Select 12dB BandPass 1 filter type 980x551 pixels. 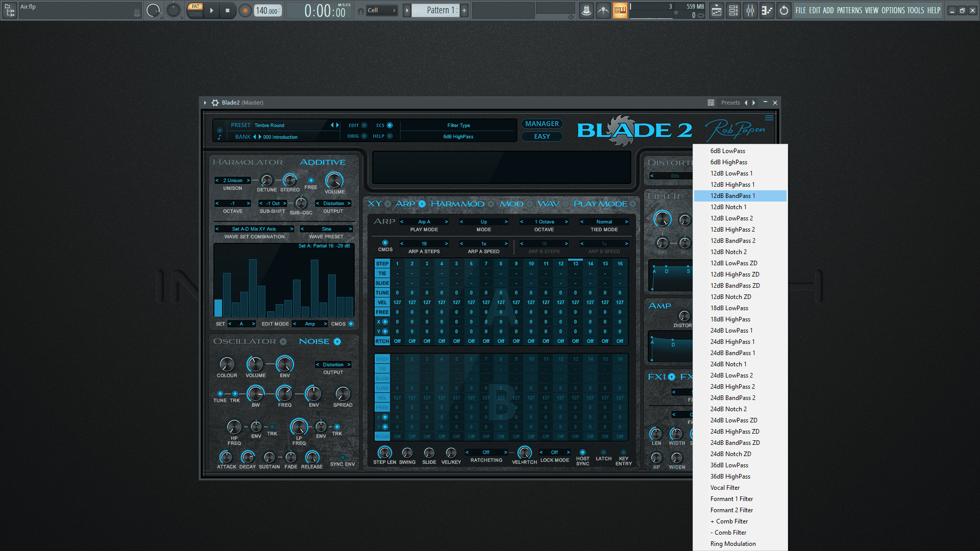coord(740,196)
